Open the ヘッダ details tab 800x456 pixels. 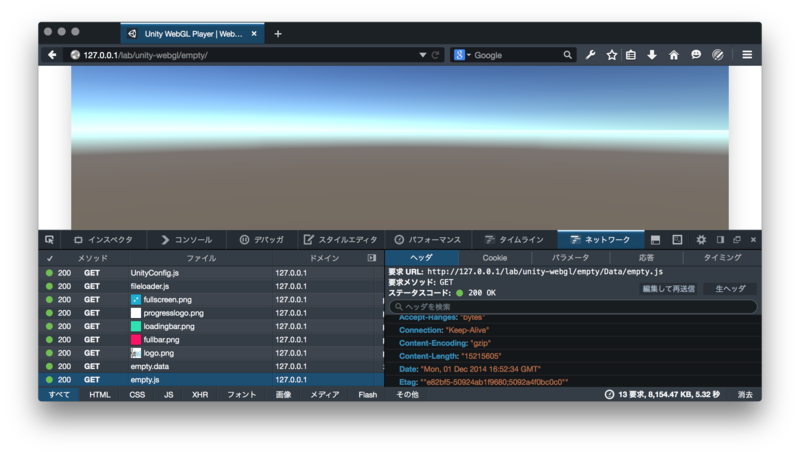pyautogui.click(x=421, y=258)
